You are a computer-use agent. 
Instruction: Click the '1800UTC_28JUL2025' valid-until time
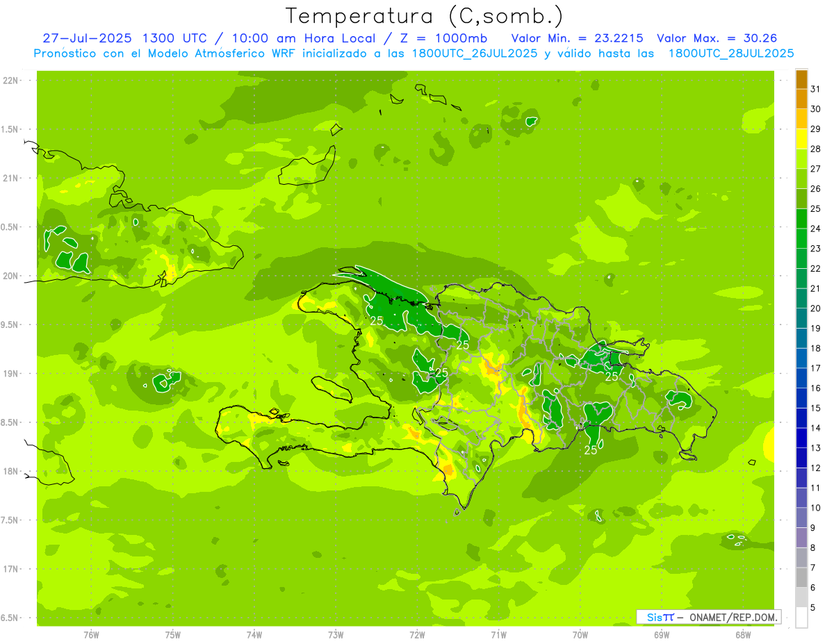point(731,53)
